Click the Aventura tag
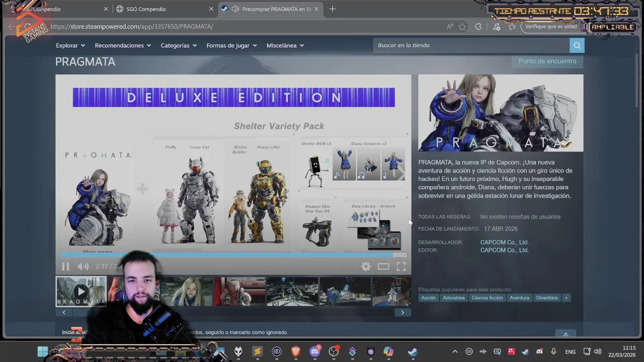644x362 pixels. (x=519, y=298)
